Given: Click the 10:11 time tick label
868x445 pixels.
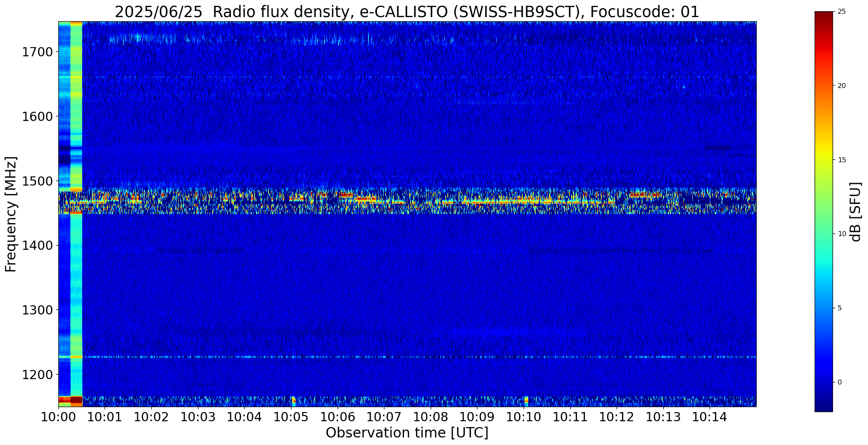Looking at the screenshot, I should 570,417.
